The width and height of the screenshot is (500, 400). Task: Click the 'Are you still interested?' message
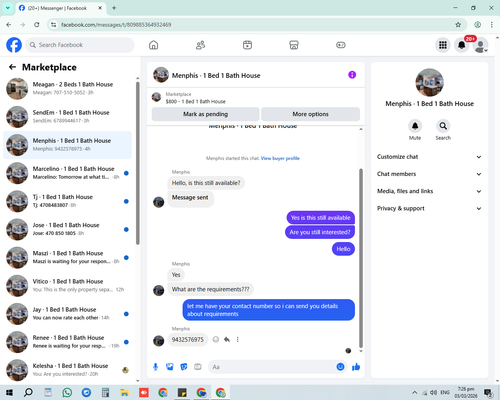[x=320, y=232]
